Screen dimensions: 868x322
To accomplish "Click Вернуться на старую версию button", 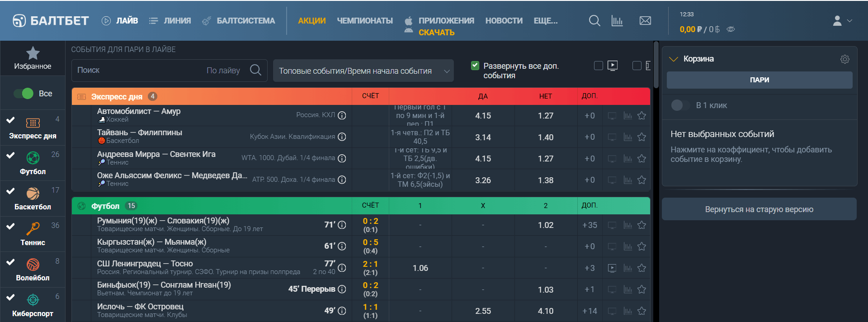I will click(x=759, y=209).
